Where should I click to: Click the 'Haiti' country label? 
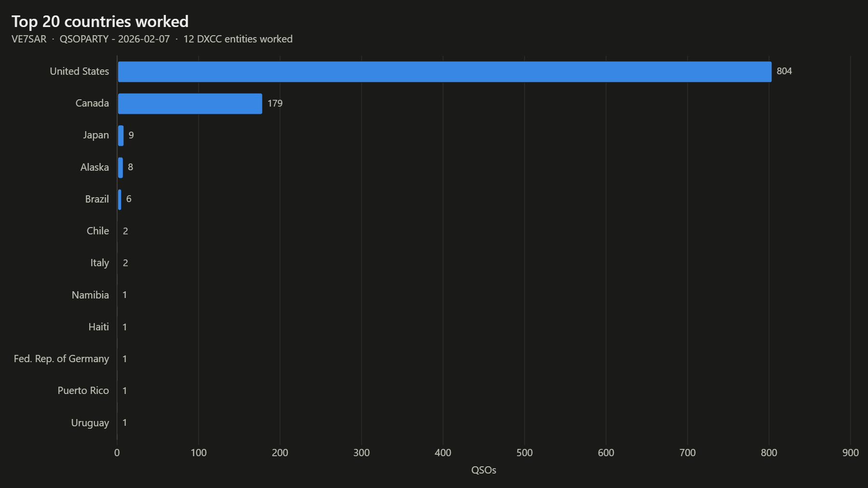99,327
